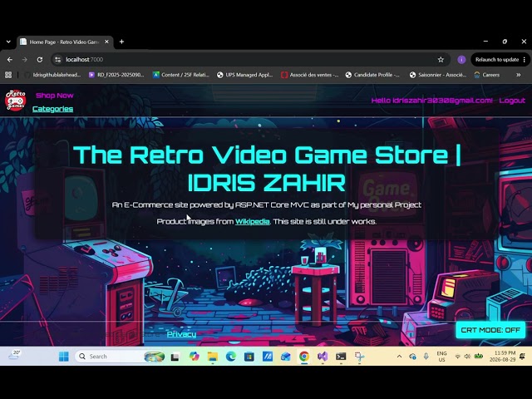This screenshot has height=399, width=532.
Task: Open Task View on taskbar
Action: 175,357
